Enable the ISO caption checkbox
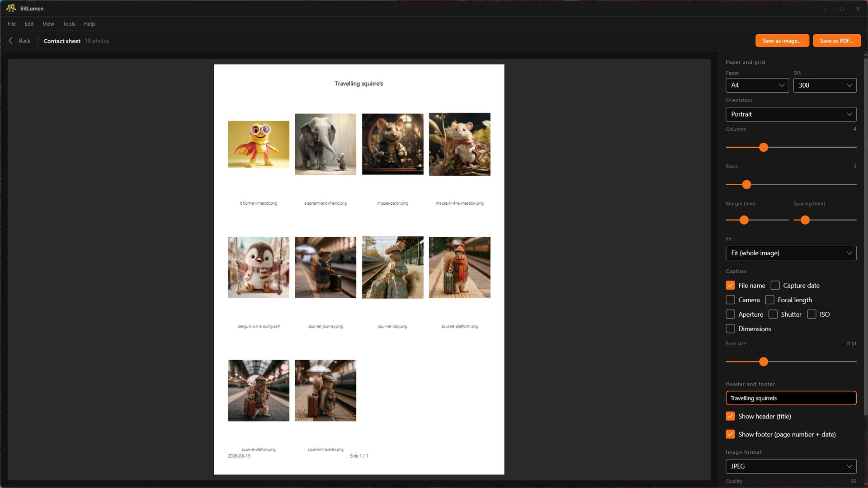Viewport: 868px width, 488px height. tap(811, 314)
